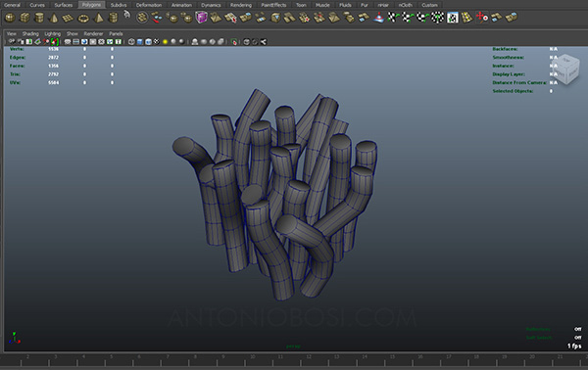Toggle the viewport grid icon
588x370 pixels.
[x=68, y=41]
